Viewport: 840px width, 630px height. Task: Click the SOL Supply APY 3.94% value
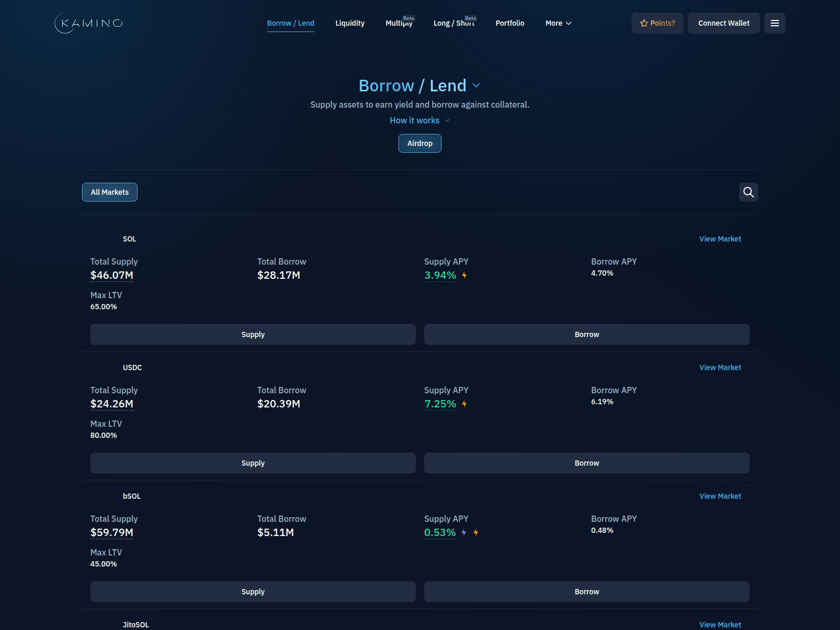click(440, 275)
